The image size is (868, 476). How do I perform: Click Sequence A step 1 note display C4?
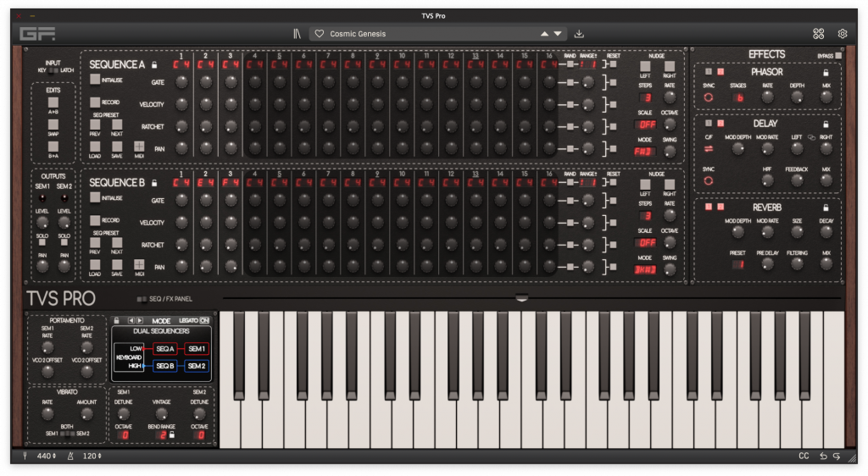(x=181, y=64)
